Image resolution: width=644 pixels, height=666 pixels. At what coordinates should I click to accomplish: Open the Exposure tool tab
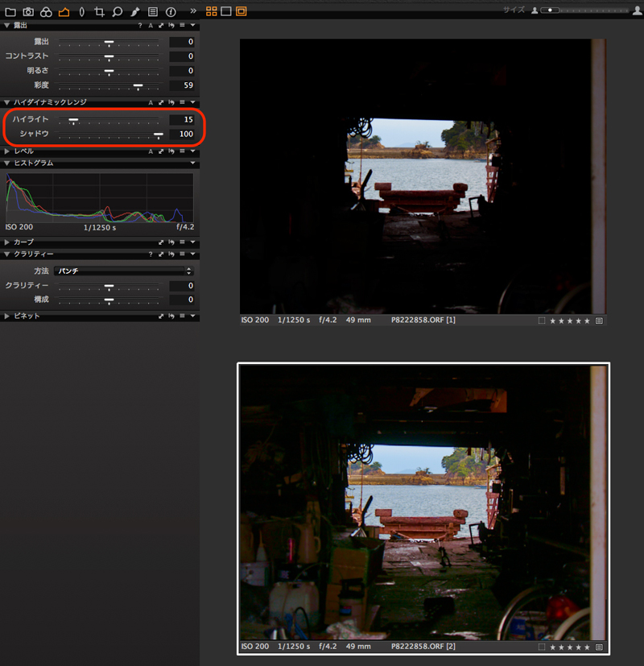[64, 12]
